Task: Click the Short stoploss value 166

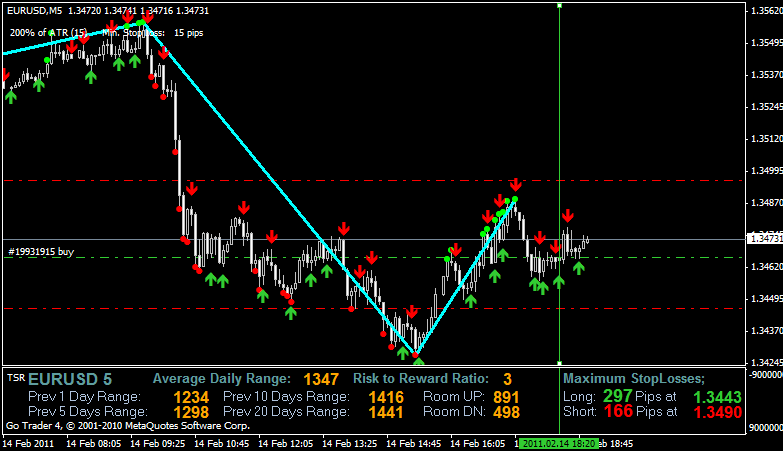Action: pos(618,412)
